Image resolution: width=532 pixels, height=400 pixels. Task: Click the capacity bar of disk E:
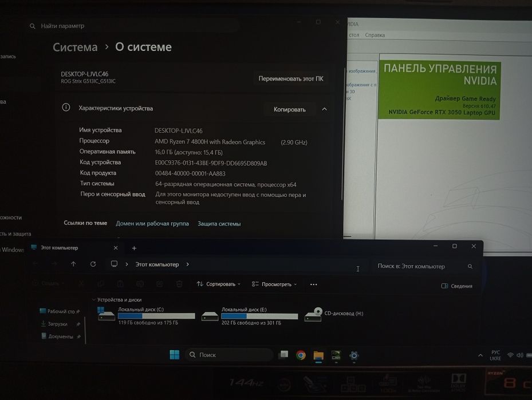click(259, 316)
